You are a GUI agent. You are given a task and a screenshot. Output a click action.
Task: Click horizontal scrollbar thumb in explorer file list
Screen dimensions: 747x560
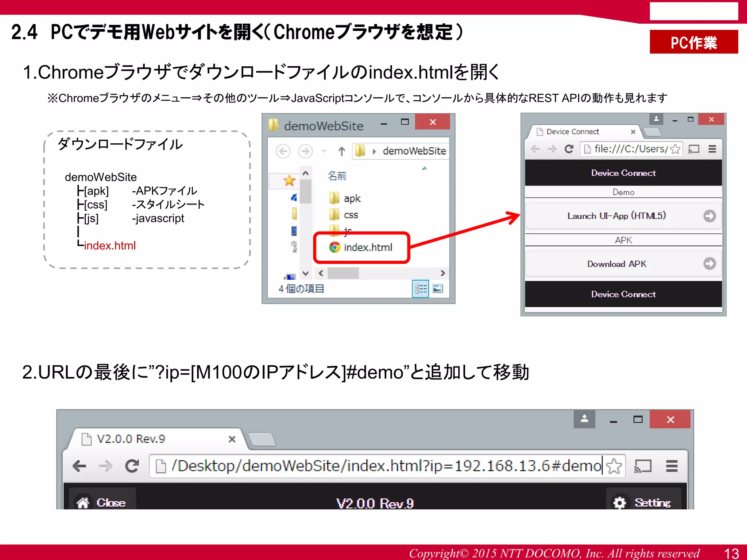point(343,273)
